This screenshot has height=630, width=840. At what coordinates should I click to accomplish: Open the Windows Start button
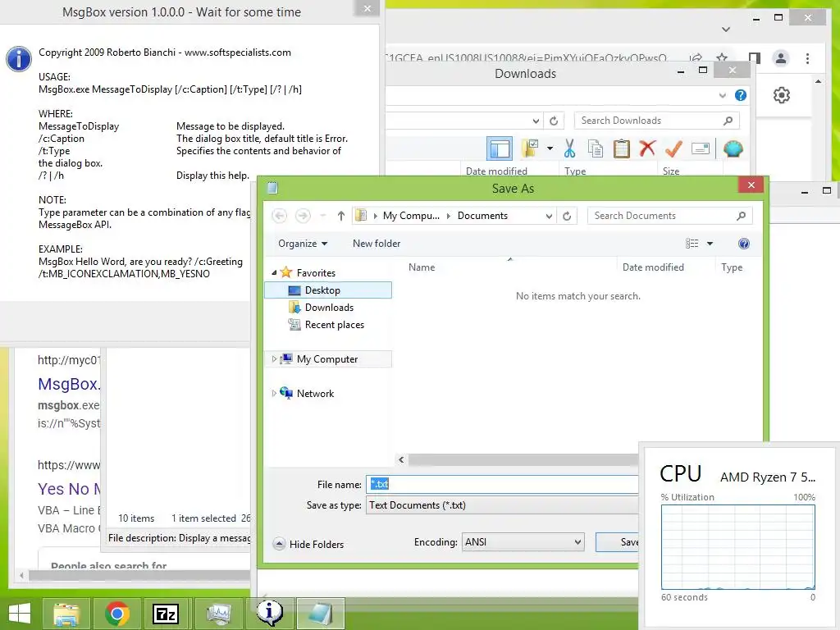point(20,613)
